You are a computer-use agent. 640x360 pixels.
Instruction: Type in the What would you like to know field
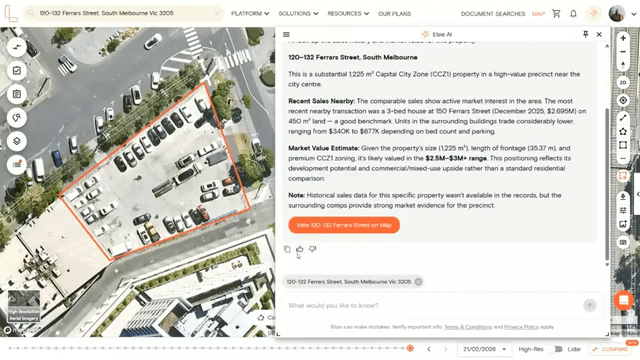pyautogui.click(x=433, y=305)
